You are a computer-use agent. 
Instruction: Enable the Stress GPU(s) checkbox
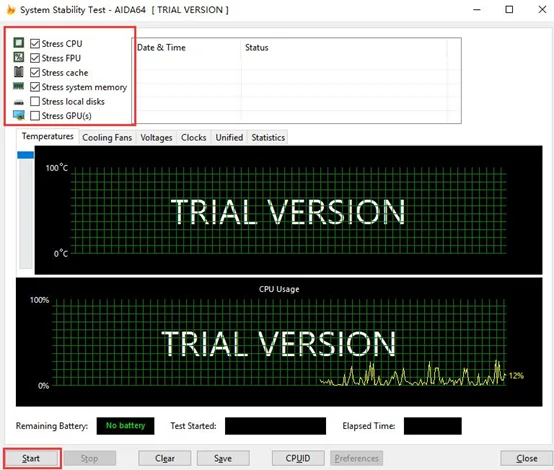(35, 116)
